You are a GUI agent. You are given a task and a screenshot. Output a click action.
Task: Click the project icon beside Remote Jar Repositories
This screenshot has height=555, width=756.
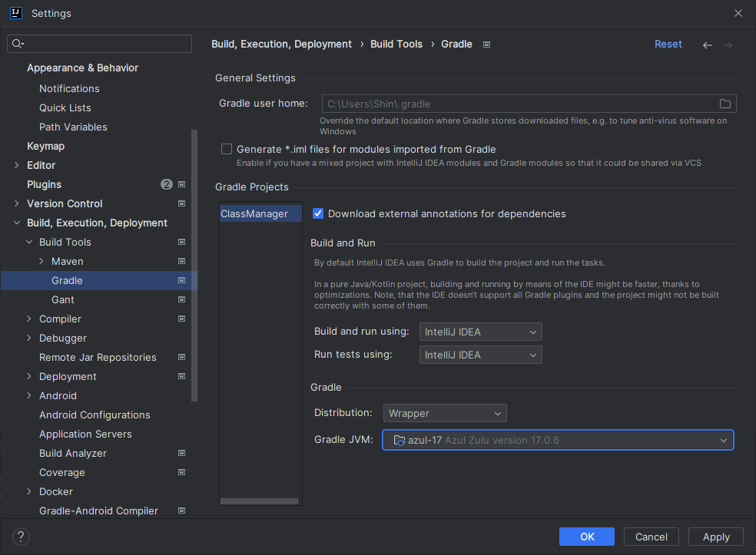[x=182, y=357]
